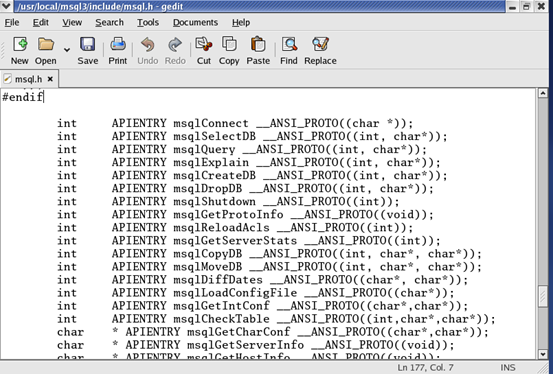Click the msqlGetServerInfo function name
Screen dimensions: 553x374
point(245,345)
